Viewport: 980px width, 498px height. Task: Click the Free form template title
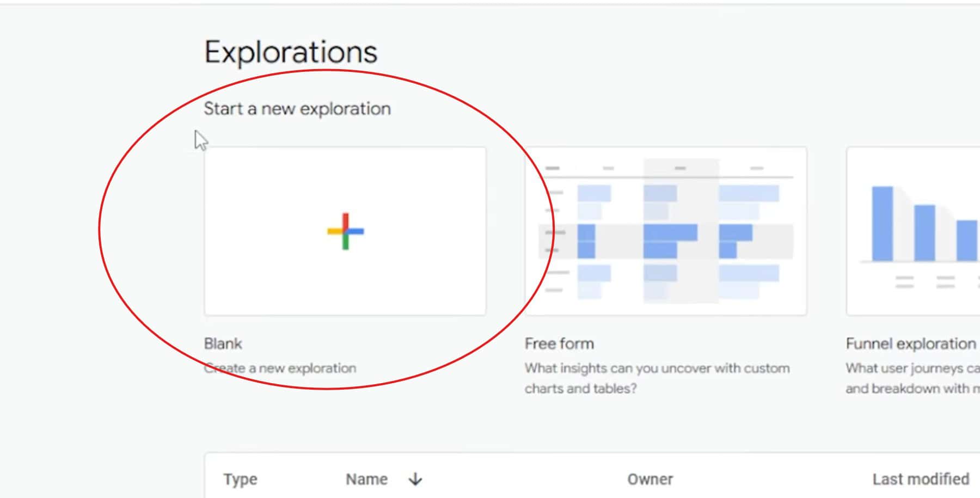click(559, 343)
